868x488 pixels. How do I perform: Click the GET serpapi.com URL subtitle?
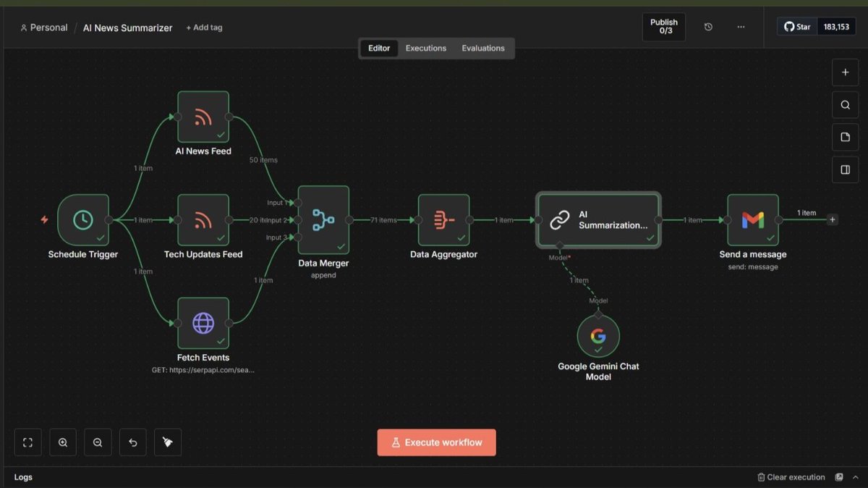[x=203, y=370]
